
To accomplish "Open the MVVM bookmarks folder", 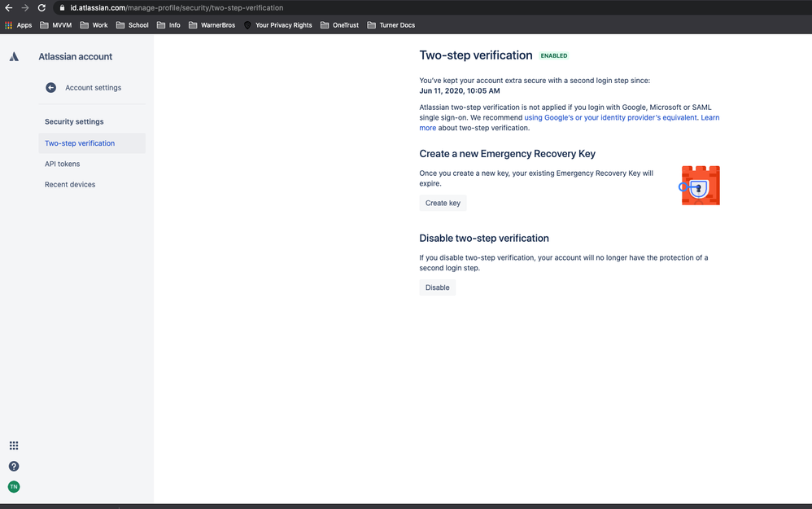I will coord(56,25).
